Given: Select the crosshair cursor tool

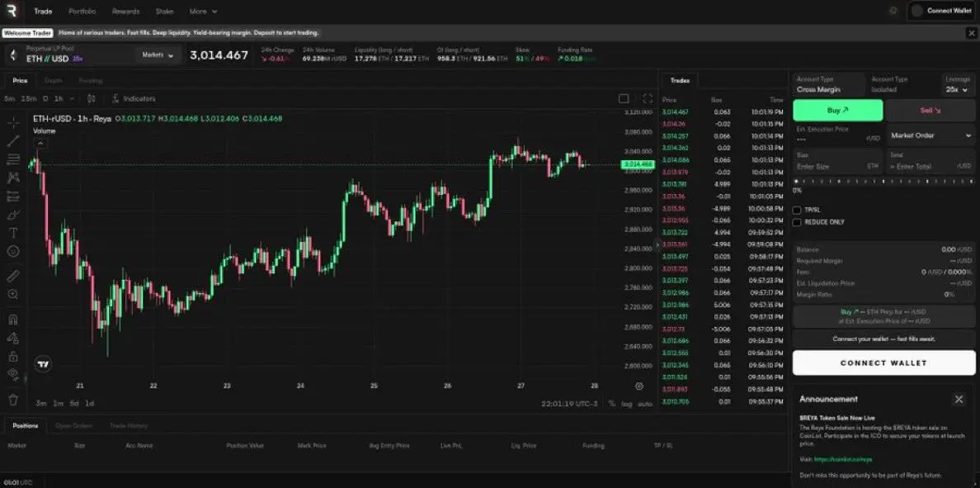Looking at the screenshot, I should coord(12,122).
